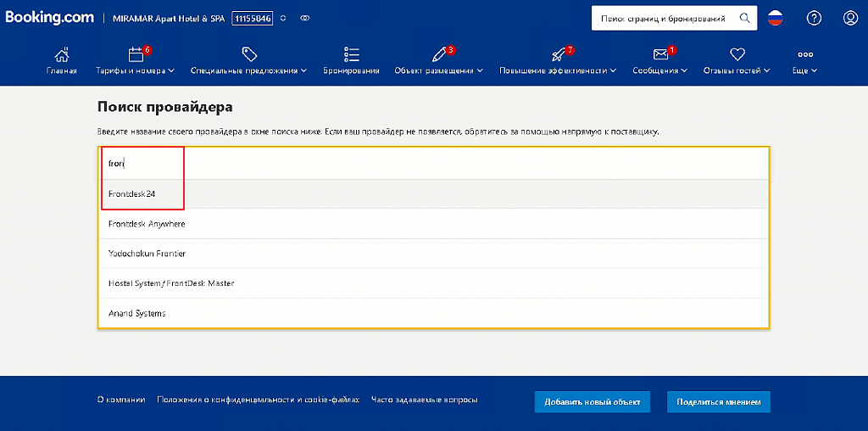Screen dimensions: 868x431
Task: Expand the Сообщения menu label
Action: pos(660,70)
